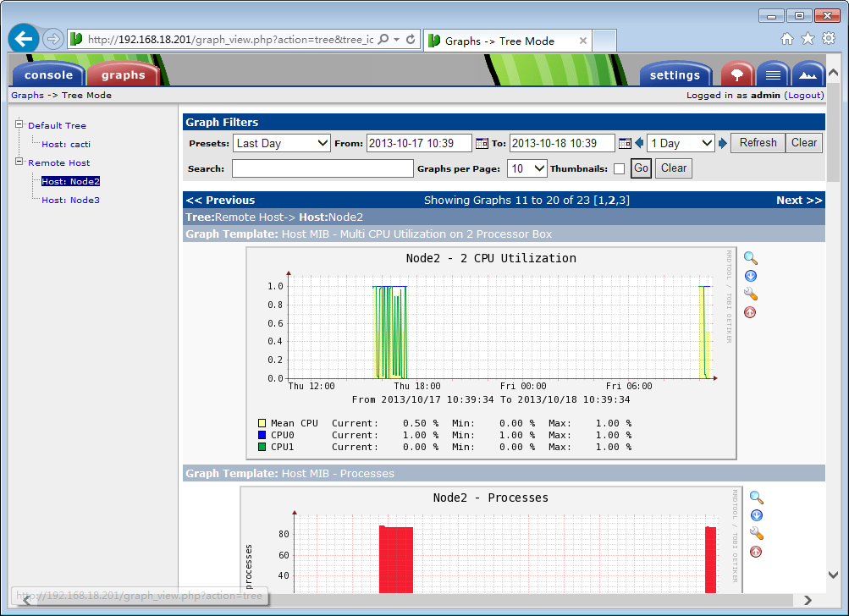This screenshot has width=849, height=616.
Task: Collapse the Default Tree node
Action: point(19,124)
